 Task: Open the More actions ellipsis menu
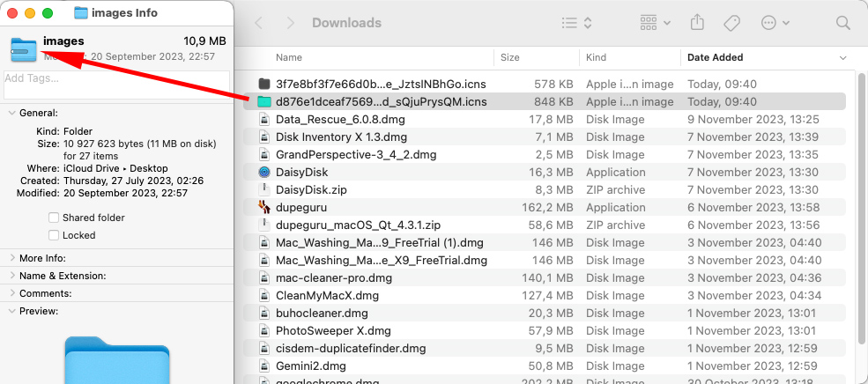pos(775,23)
